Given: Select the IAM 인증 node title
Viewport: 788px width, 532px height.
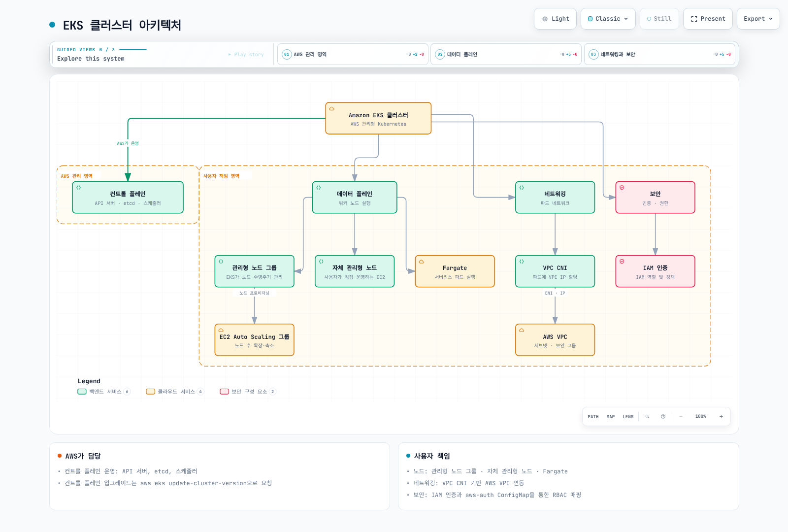Looking at the screenshot, I should coord(655,268).
